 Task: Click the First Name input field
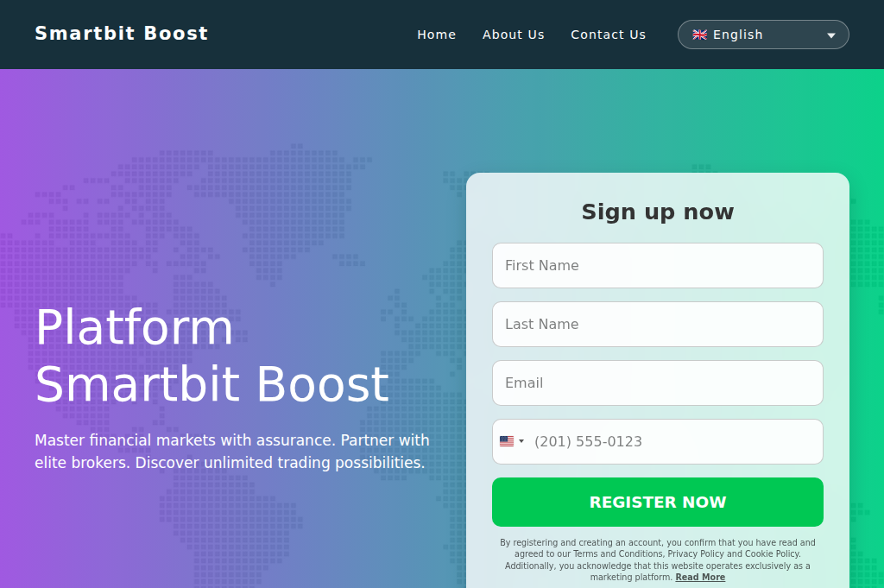658,265
